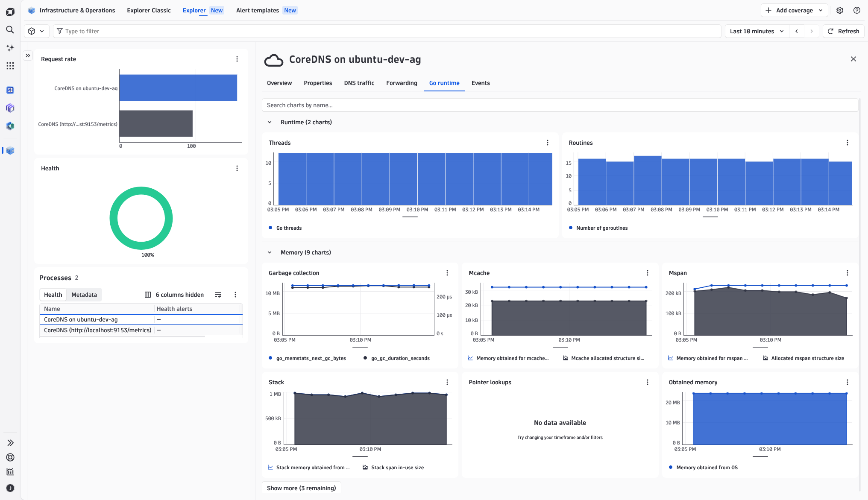The image size is (868, 500).
Task: Toggle go_memstats_next_gc_bytes legend series
Action: point(307,358)
